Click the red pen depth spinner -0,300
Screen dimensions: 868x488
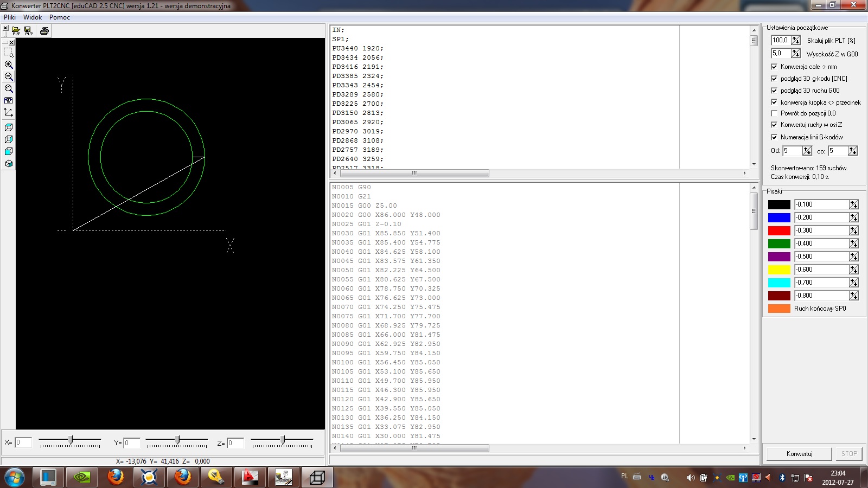(x=854, y=230)
